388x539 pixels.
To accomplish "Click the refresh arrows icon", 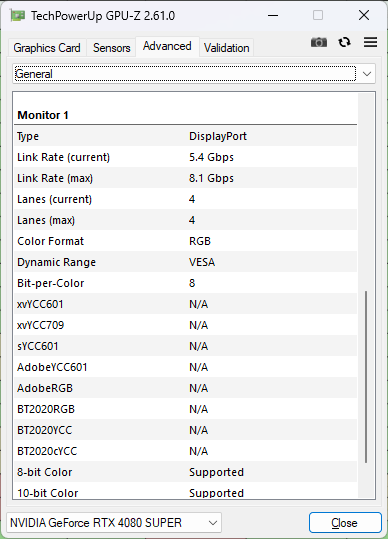I will 344,42.
